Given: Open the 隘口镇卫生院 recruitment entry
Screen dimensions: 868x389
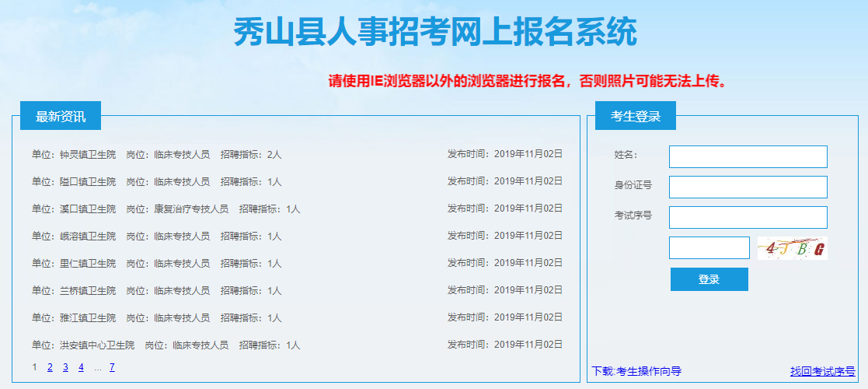Looking at the screenshot, I should click(x=156, y=181).
